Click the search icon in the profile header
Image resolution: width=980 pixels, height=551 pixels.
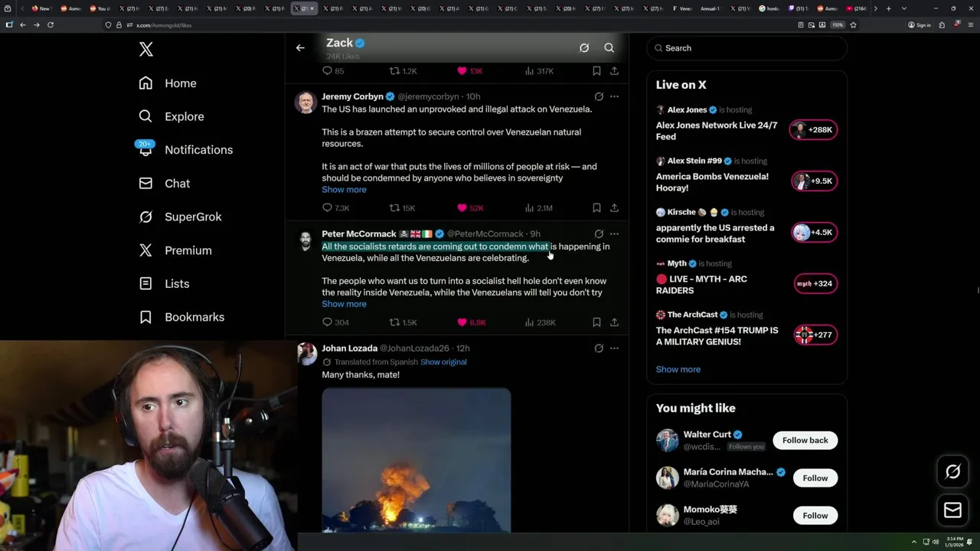[x=609, y=48]
